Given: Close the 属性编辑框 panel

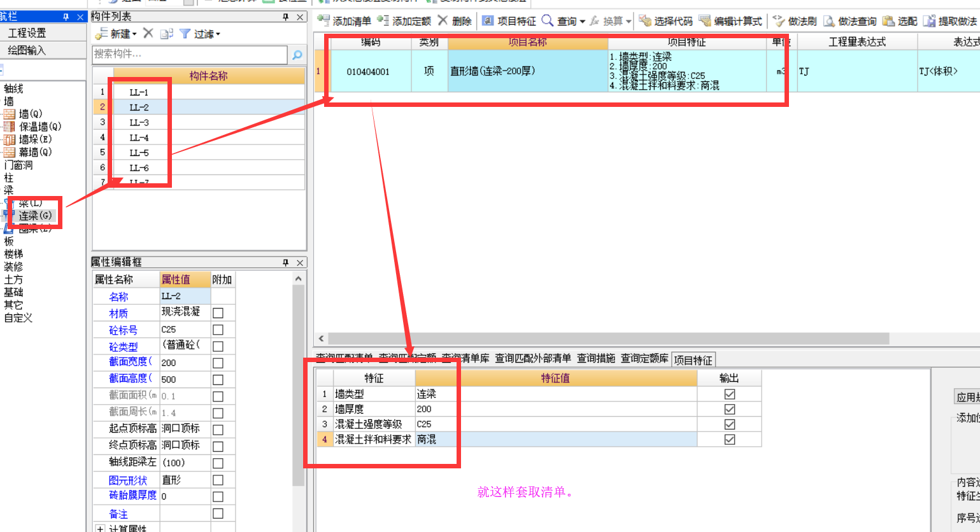Looking at the screenshot, I should tap(300, 262).
